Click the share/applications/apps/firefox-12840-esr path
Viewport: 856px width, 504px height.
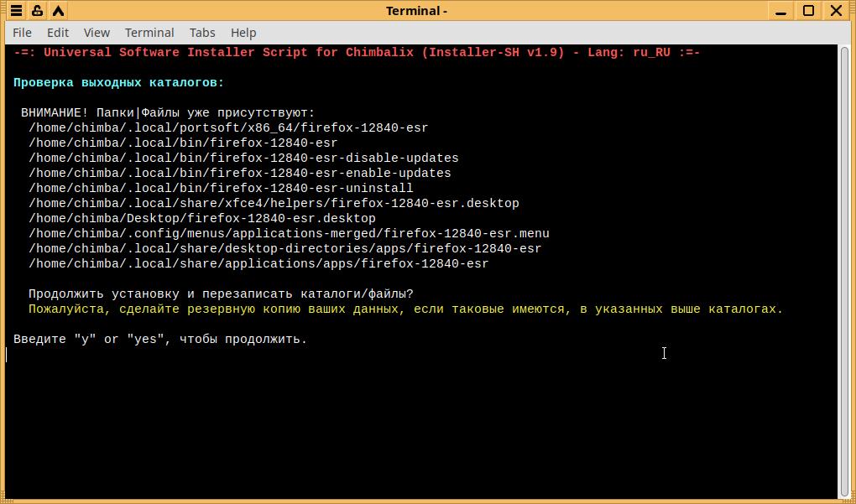[x=258, y=263]
